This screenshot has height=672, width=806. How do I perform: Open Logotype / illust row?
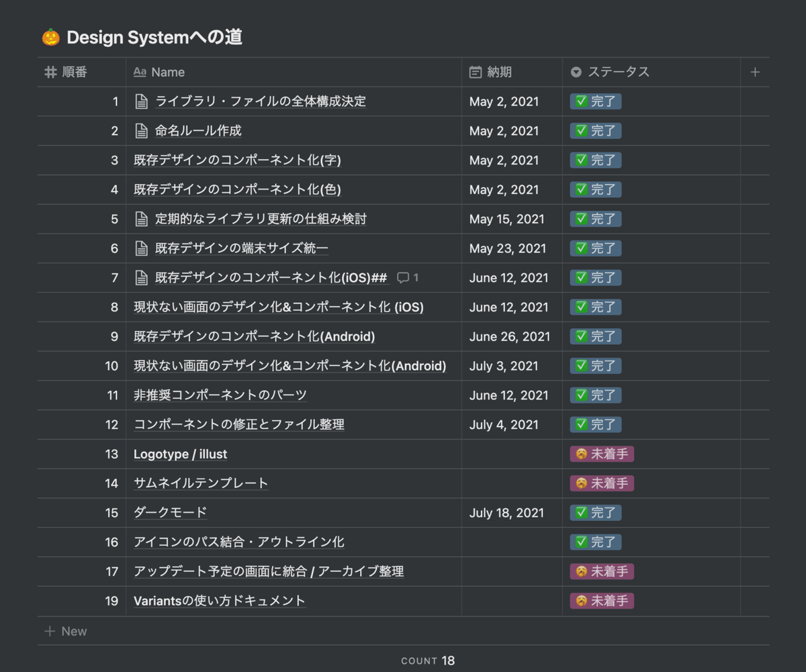pos(181,454)
